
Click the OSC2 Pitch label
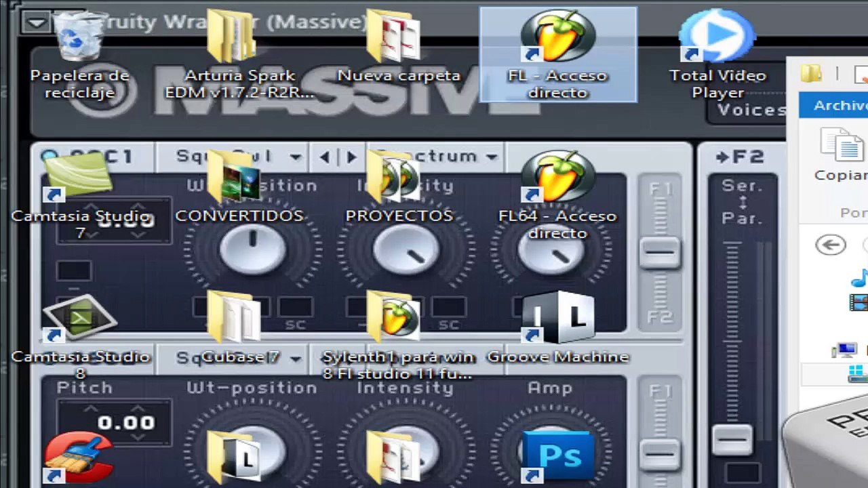[84, 388]
